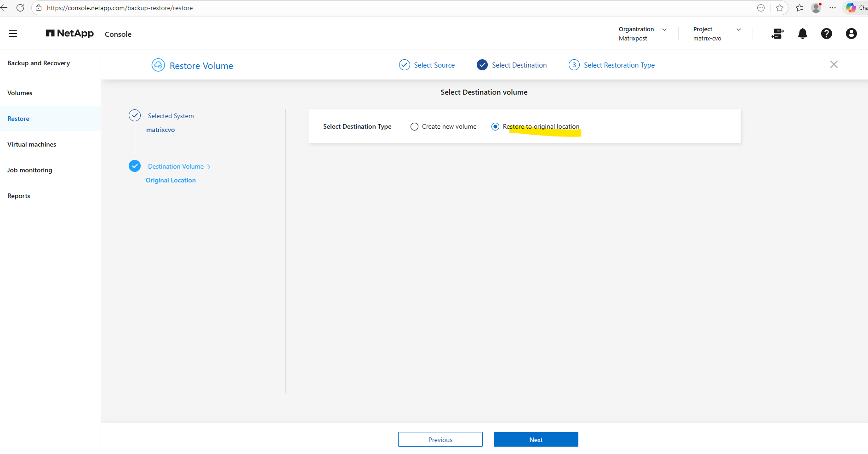Click the Next button
The image size is (868, 454).
pos(536,439)
